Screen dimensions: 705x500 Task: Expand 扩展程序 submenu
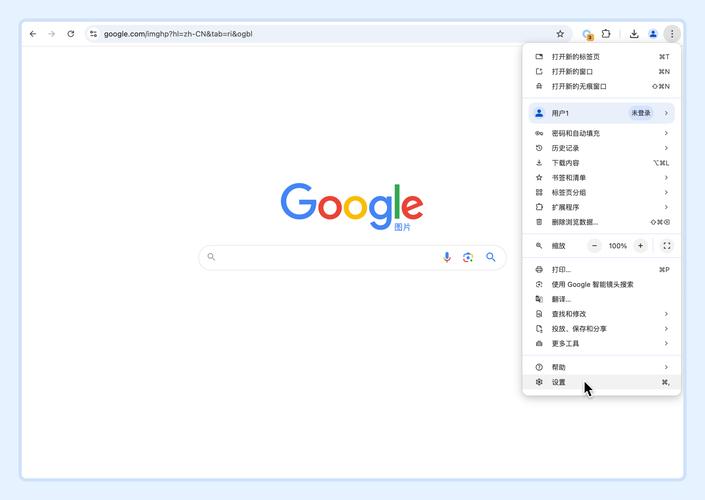602,207
